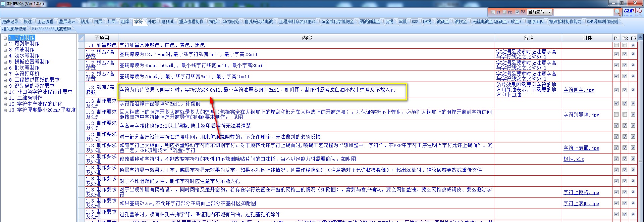The width and height of the screenshot is (644, 222).
Task: Open the 叠层设计 tab
Action: pos(67,21)
